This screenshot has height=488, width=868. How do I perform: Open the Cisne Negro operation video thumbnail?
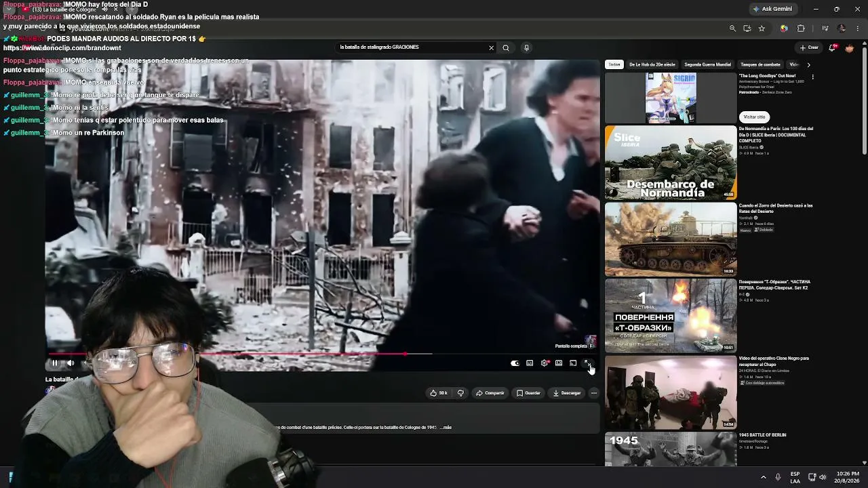pos(671,392)
